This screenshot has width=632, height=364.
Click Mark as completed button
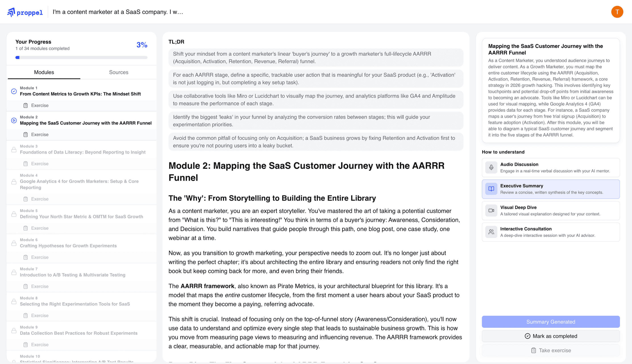(x=551, y=336)
